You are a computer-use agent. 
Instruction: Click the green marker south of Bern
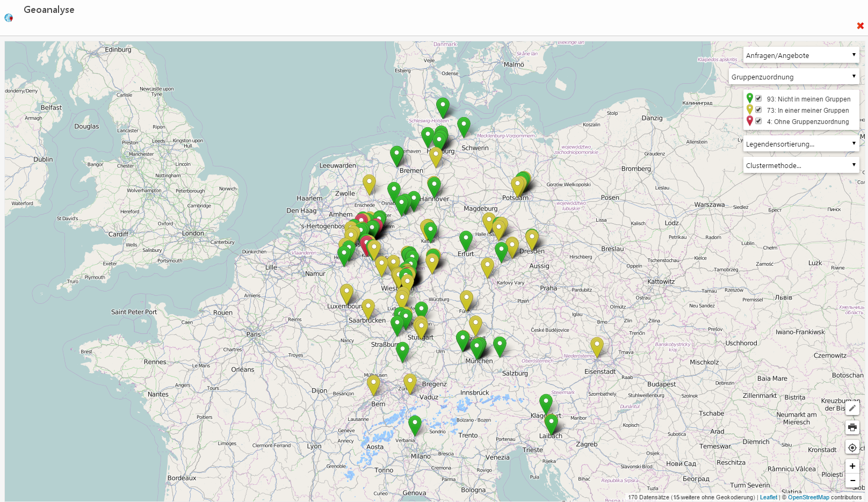coord(415,424)
